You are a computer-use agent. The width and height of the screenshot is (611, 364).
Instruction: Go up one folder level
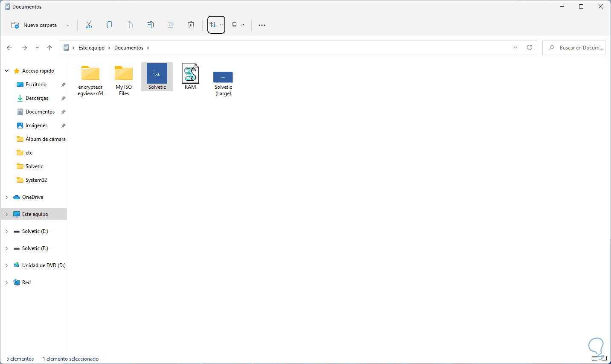(50, 48)
